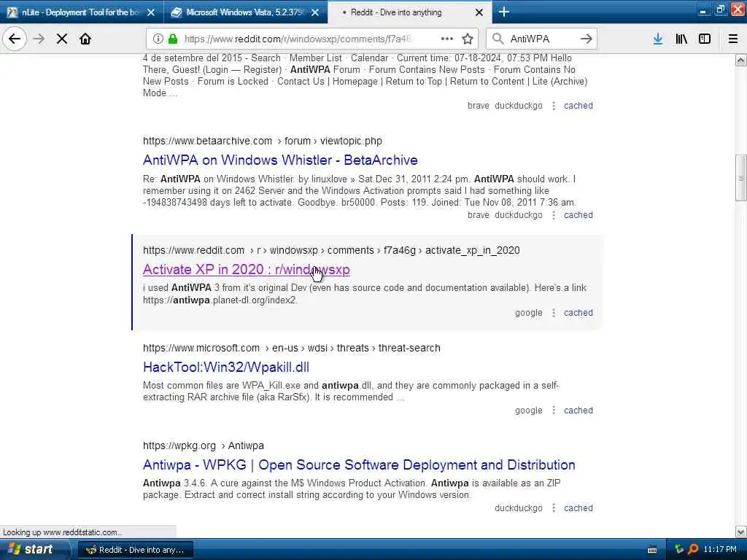747x560 pixels.
Task: Click the green padlock security icon
Action: point(173,39)
